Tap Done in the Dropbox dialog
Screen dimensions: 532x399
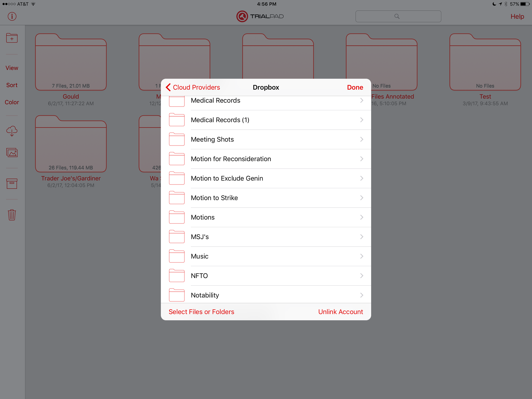click(355, 87)
